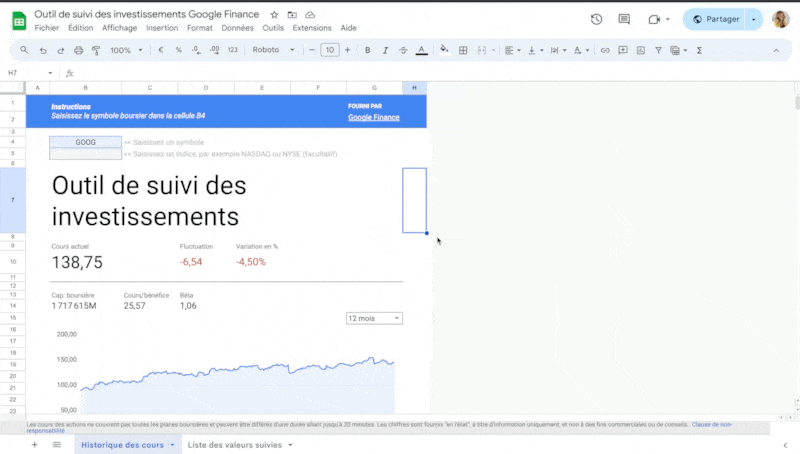
Task: Open the Format menu
Action: coord(199,28)
